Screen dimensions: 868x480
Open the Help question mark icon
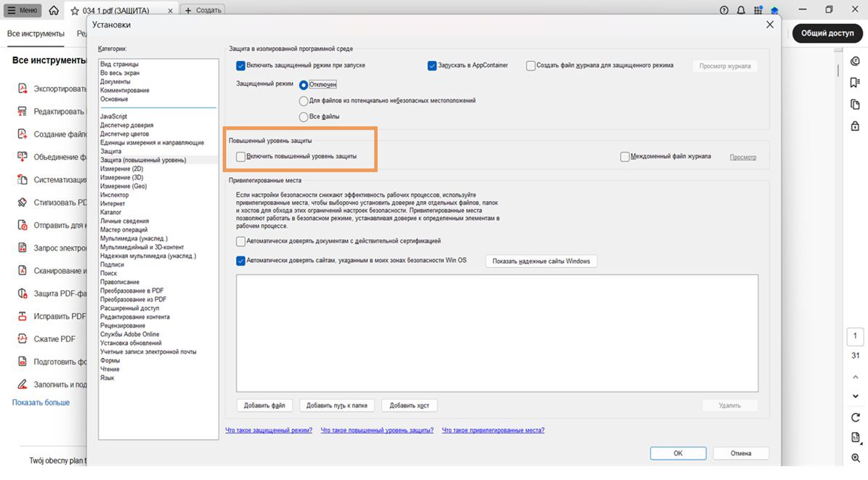pos(724,10)
